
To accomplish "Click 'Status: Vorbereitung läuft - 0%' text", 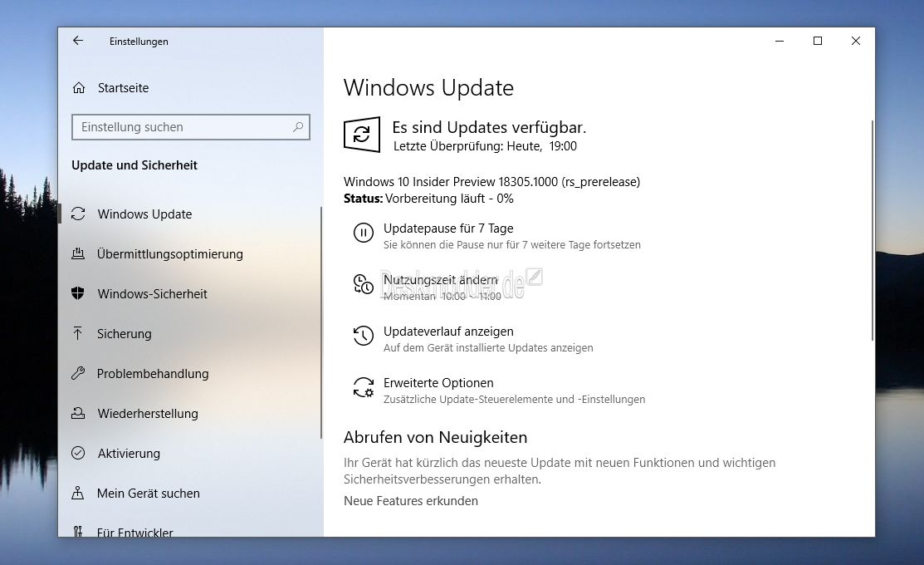I will pyautogui.click(x=428, y=199).
